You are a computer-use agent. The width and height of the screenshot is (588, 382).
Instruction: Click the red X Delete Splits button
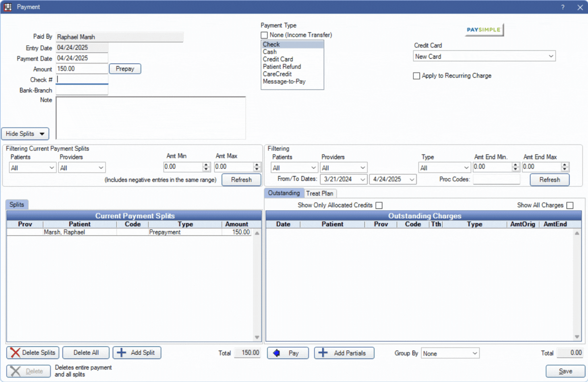point(33,353)
